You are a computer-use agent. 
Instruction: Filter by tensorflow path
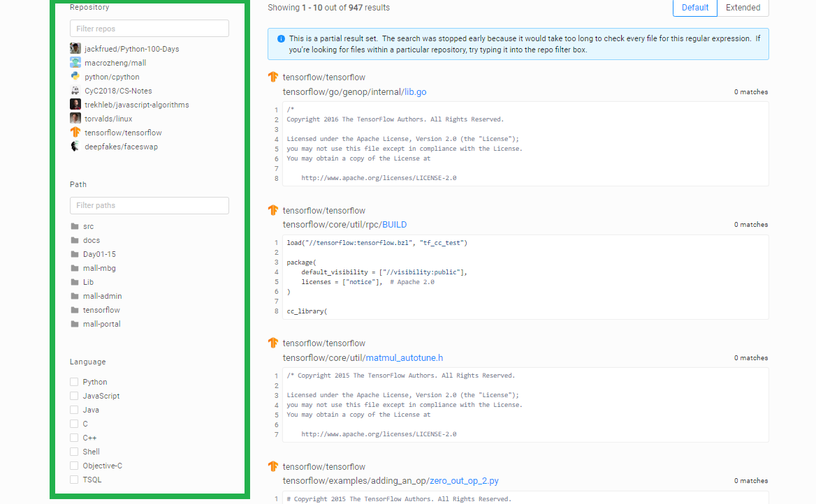(x=101, y=310)
